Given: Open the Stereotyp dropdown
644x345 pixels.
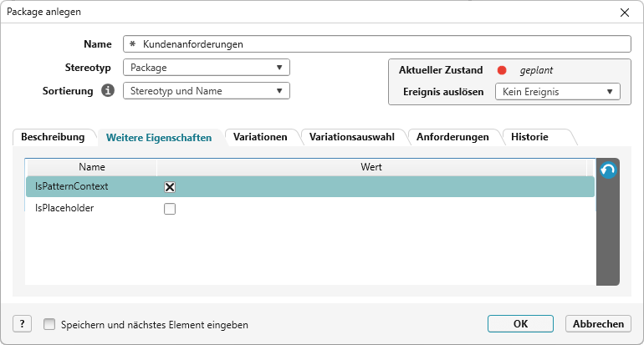Looking at the screenshot, I should 206,68.
